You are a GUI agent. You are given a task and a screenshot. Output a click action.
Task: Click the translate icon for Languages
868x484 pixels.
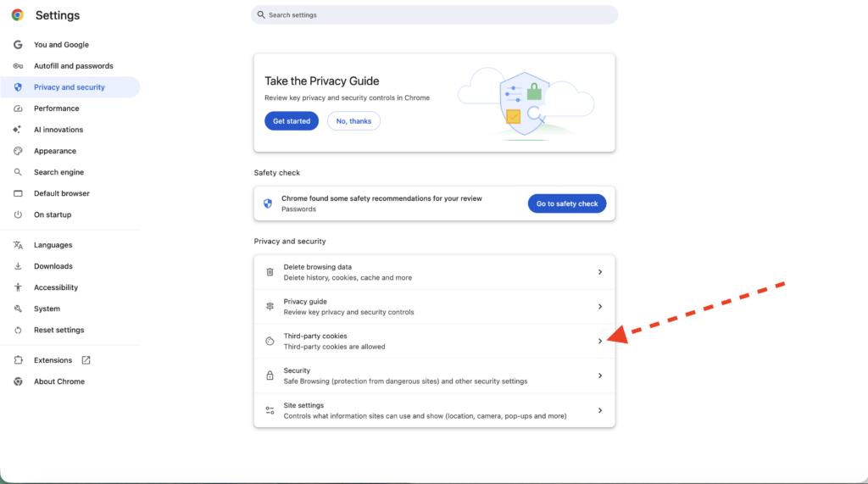[x=18, y=245]
